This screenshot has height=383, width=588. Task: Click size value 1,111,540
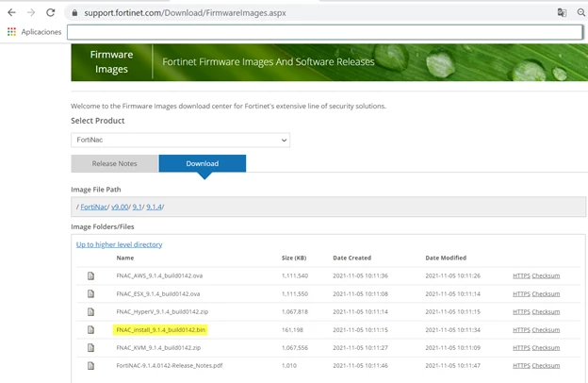[295, 276]
